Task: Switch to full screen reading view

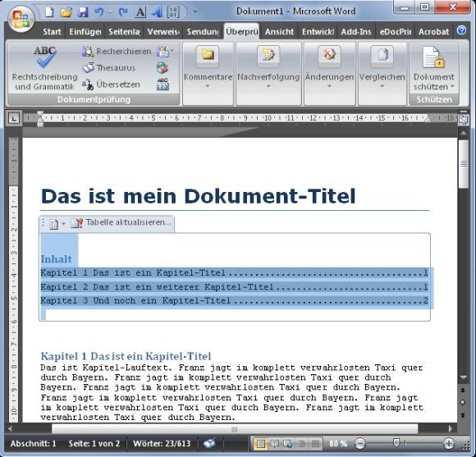Action: point(274,444)
